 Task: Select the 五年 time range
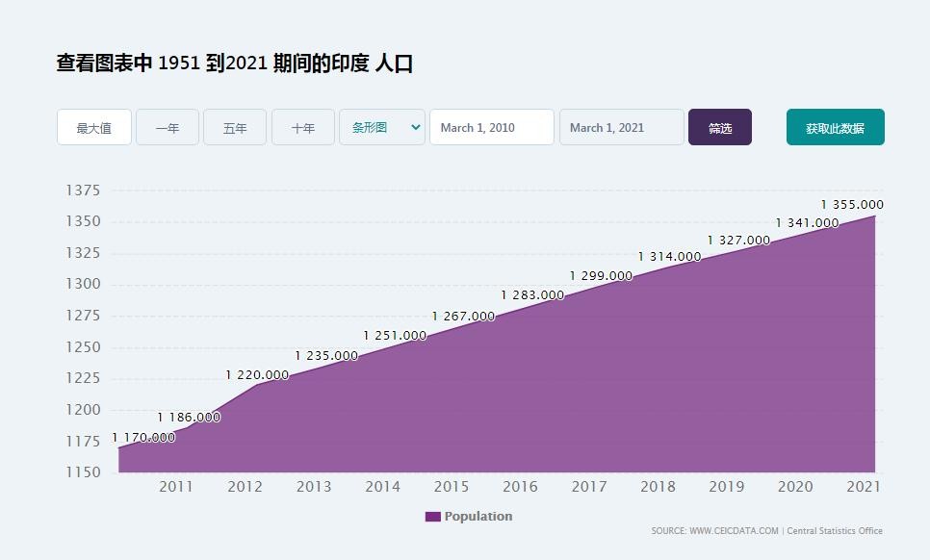point(235,128)
